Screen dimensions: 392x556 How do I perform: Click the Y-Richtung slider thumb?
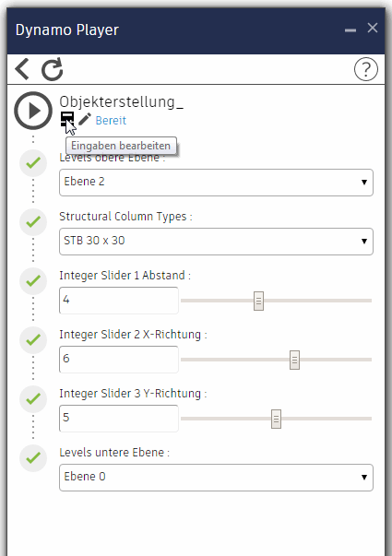[x=276, y=419]
